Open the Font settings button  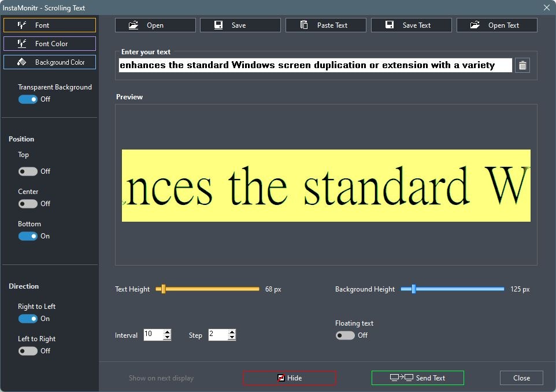50,25
